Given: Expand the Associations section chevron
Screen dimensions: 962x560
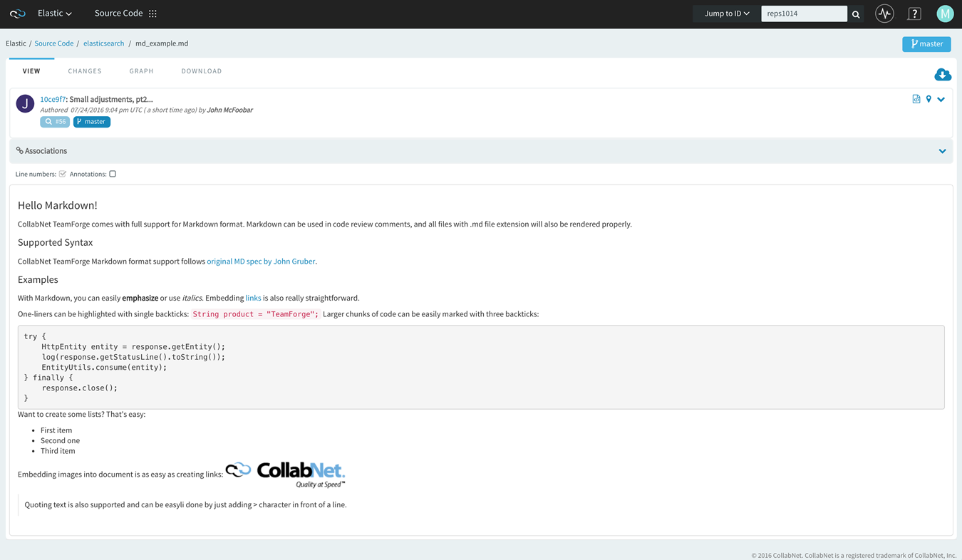Looking at the screenshot, I should tap(942, 151).
